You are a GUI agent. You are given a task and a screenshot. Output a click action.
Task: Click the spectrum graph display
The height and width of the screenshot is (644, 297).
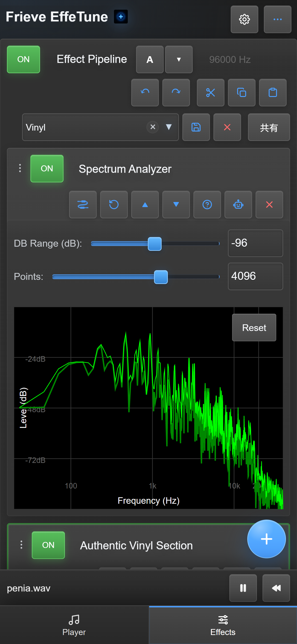148,408
